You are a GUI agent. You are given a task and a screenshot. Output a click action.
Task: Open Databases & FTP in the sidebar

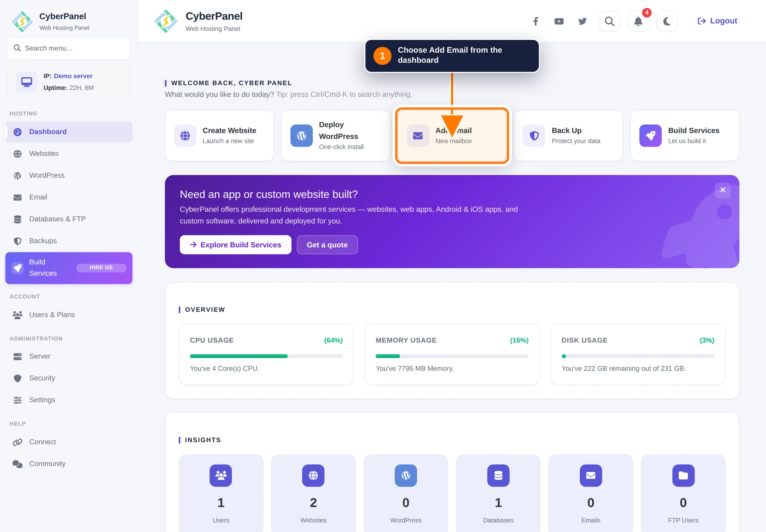(69, 219)
